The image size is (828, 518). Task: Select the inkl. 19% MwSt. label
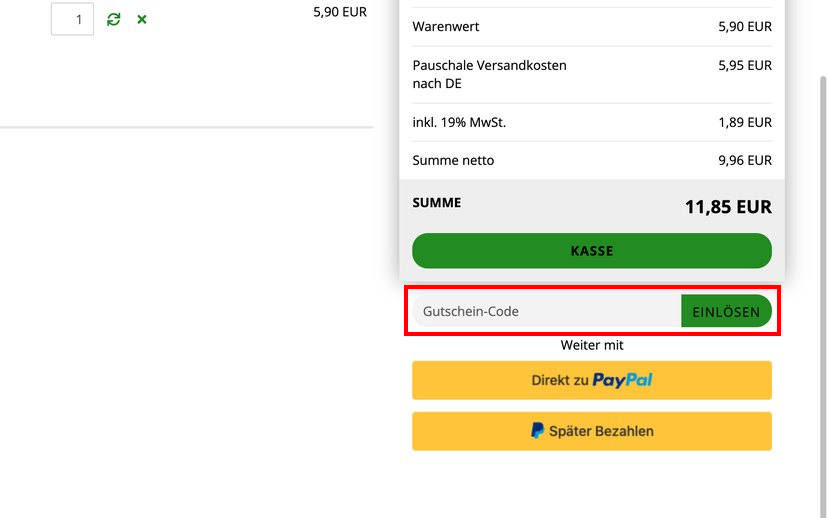pos(459,123)
